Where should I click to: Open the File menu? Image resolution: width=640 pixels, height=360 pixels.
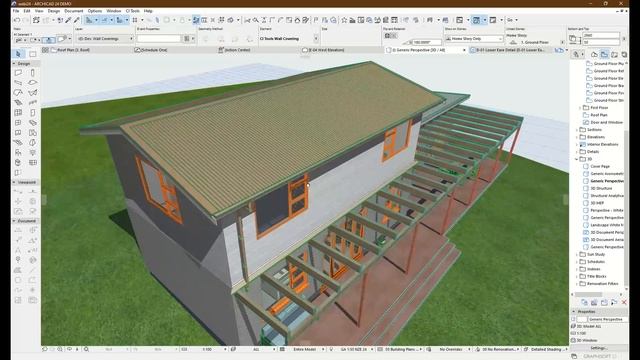click(16, 11)
